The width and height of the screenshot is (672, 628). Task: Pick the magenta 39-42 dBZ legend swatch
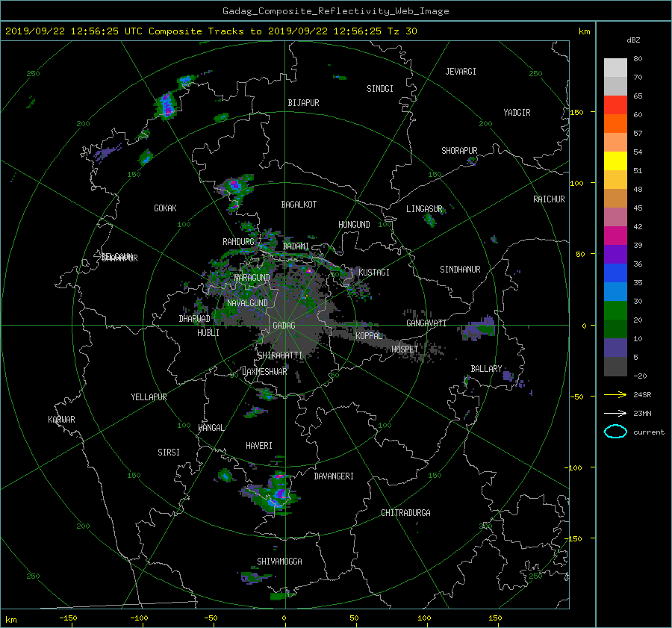pos(615,236)
